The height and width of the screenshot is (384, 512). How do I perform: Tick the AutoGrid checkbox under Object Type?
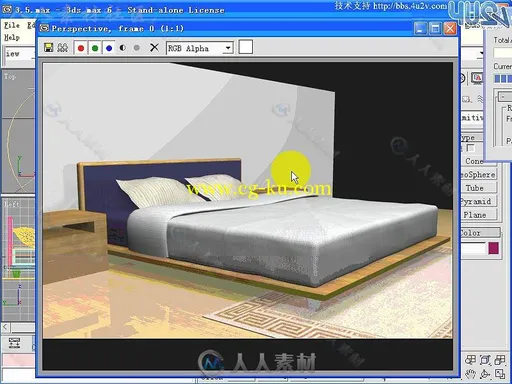point(470,148)
